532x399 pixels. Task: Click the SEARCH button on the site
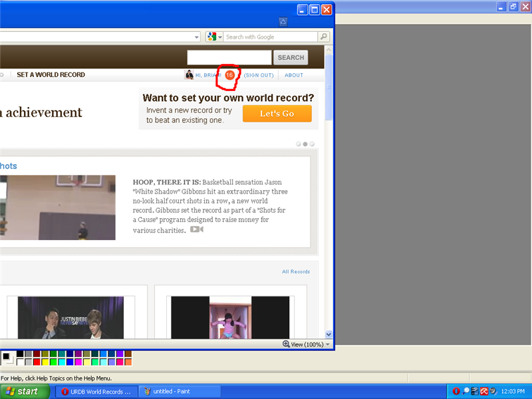(x=291, y=58)
